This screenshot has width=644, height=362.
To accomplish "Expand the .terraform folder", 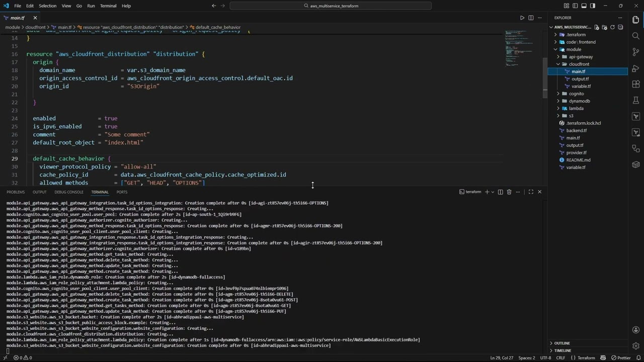I will (x=588, y=35).
